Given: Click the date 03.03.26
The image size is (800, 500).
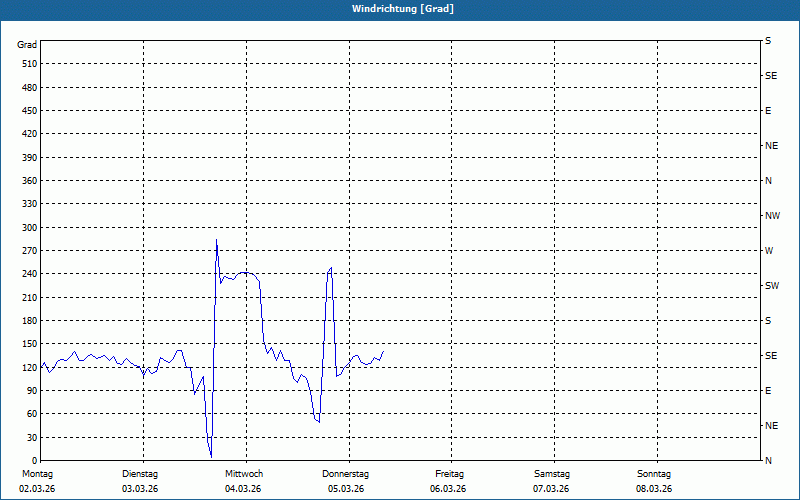Looking at the screenshot, I should [140, 489].
